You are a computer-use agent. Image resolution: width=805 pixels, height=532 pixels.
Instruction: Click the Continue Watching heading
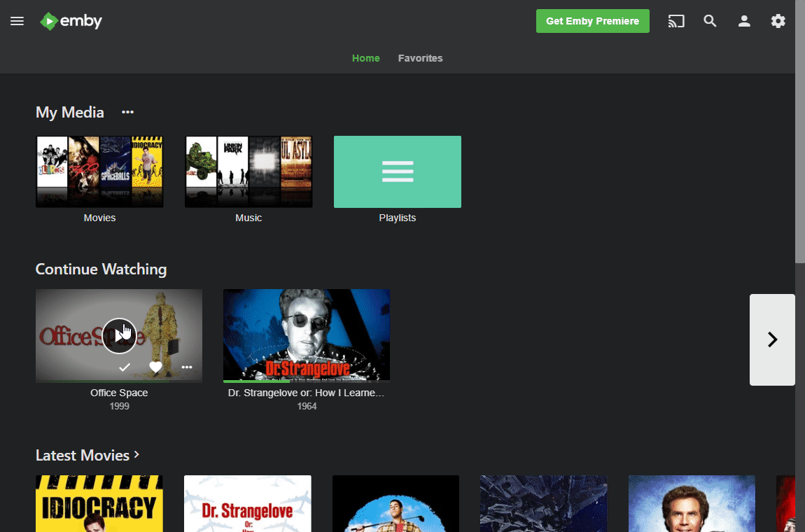tap(101, 269)
